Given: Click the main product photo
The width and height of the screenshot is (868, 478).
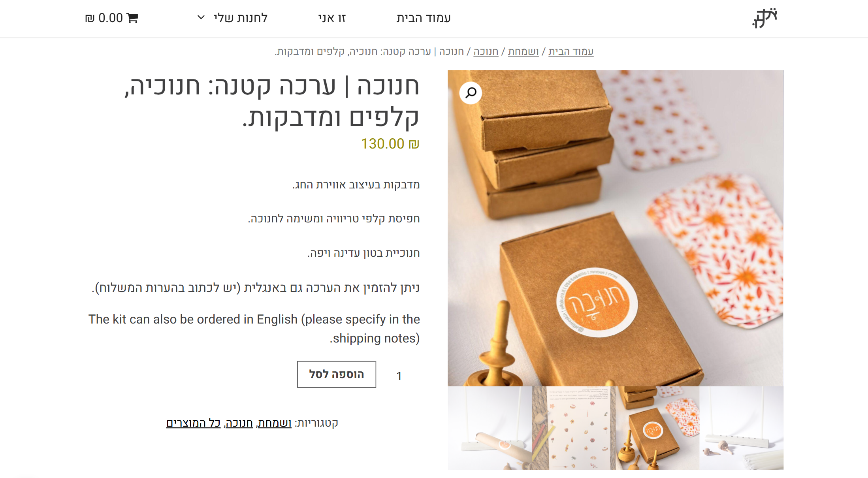Looking at the screenshot, I should (x=616, y=228).
